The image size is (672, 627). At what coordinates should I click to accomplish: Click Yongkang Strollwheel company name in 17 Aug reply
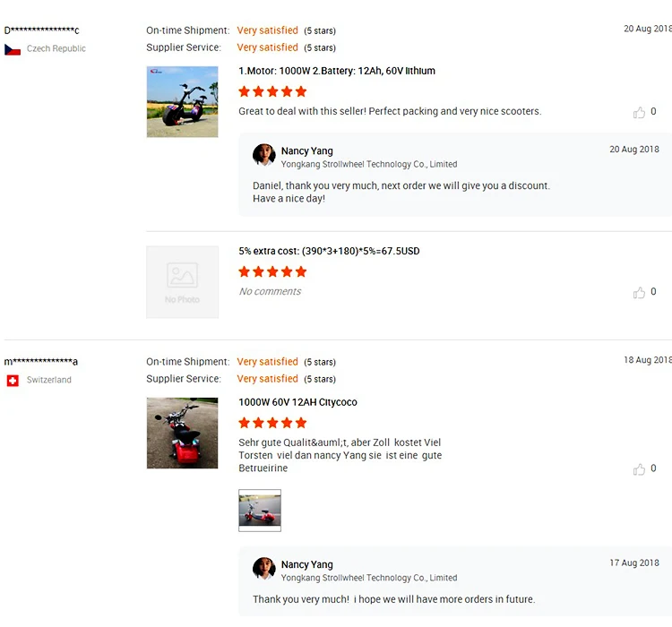coord(368,578)
